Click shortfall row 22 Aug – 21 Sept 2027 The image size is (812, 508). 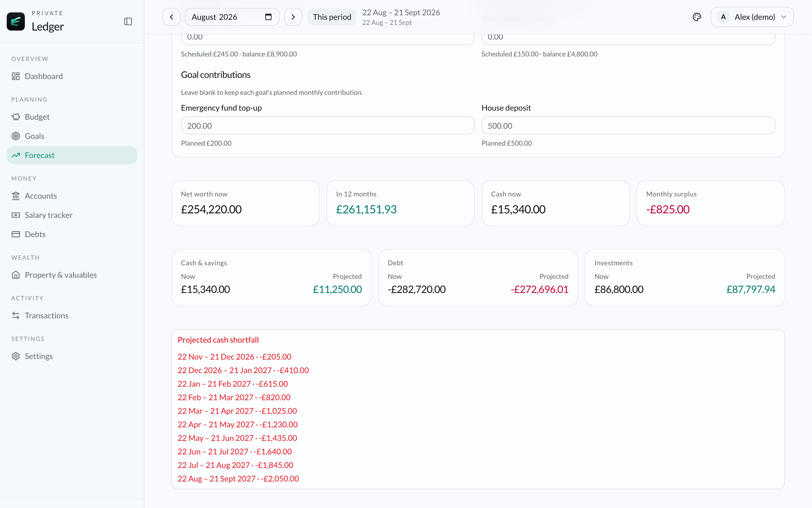coord(238,479)
